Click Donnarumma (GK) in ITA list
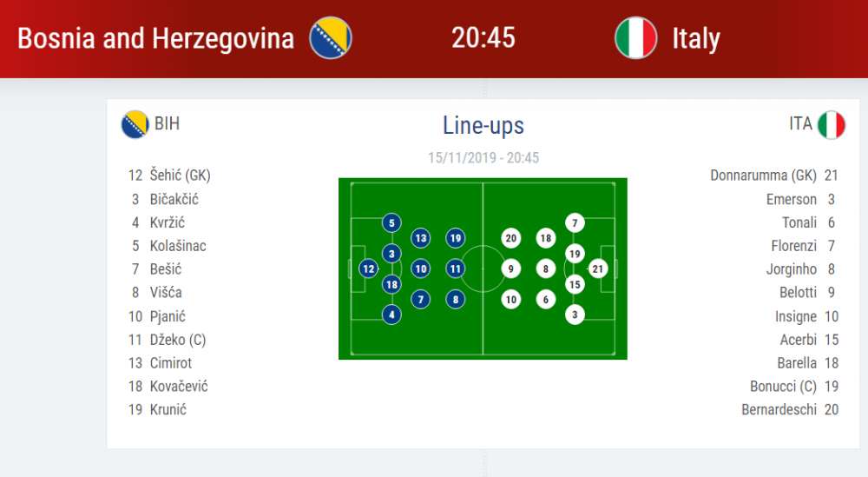The width and height of the screenshot is (868, 477). pyautogui.click(x=763, y=176)
